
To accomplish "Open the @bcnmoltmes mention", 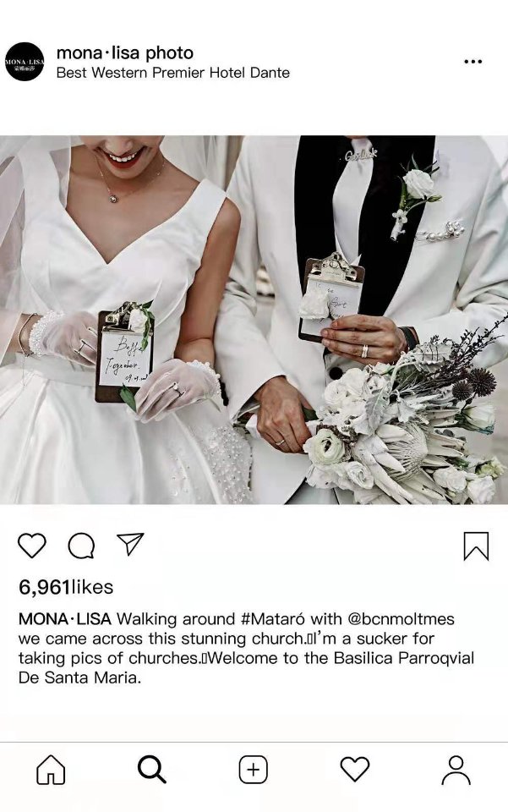I will [x=401, y=619].
